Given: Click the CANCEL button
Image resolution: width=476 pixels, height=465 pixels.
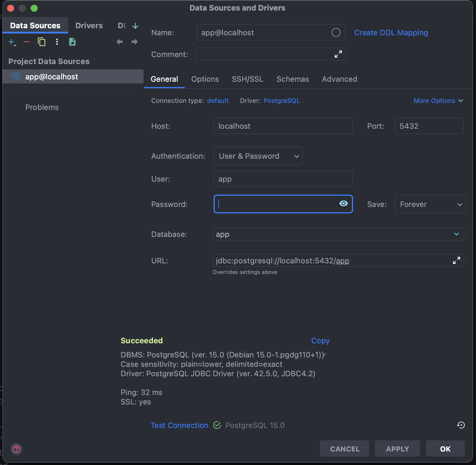Looking at the screenshot, I should coord(344,449).
